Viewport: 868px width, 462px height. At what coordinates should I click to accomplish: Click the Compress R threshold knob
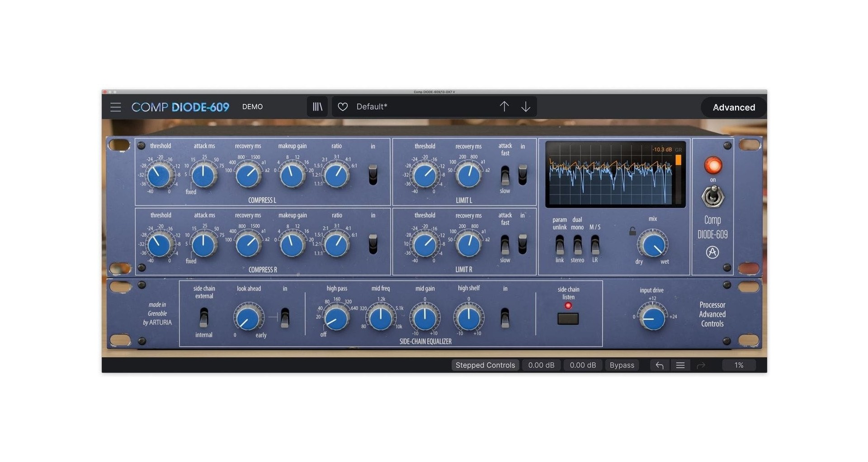pos(159,245)
